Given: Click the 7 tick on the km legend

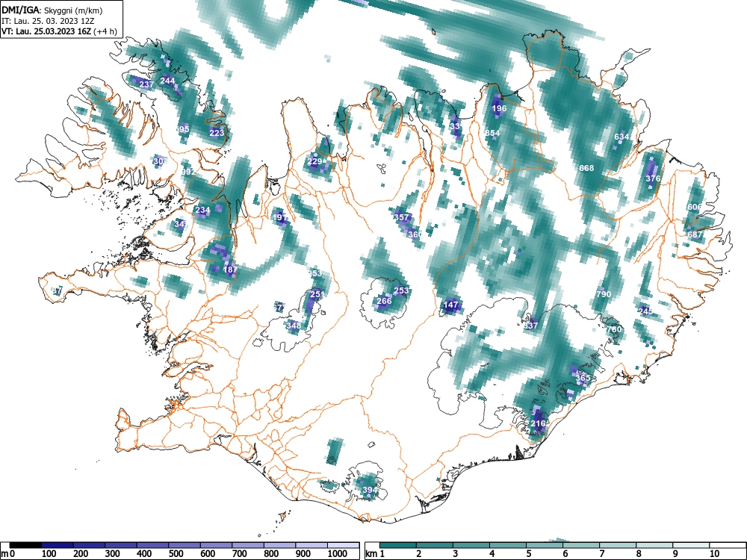Looking at the screenshot, I should (x=601, y=553).
